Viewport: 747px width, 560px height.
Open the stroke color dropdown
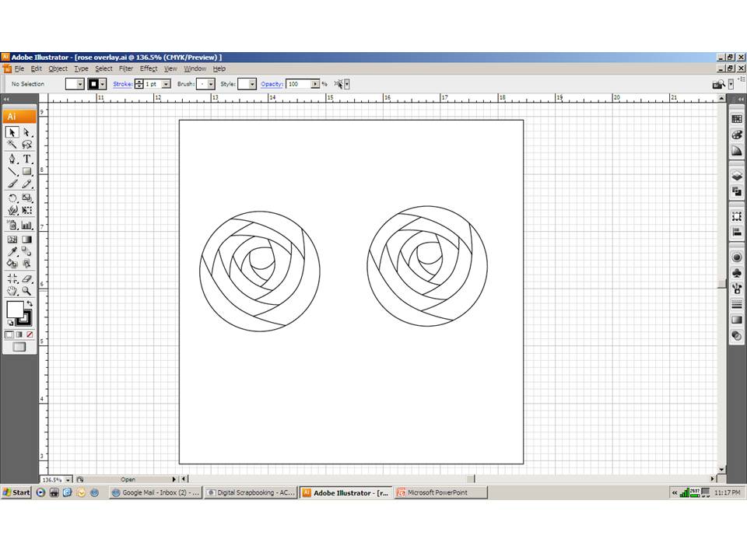[103, 84]
